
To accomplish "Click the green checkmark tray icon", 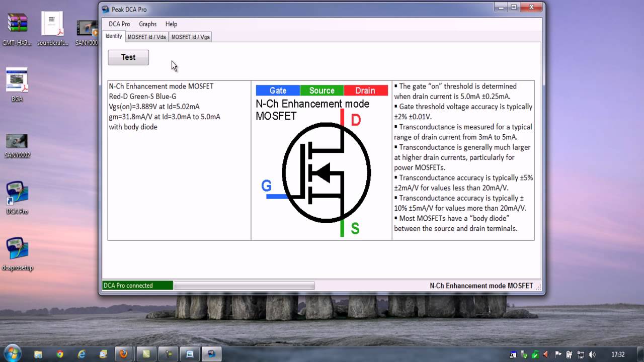I will click(x=535, y=354).
